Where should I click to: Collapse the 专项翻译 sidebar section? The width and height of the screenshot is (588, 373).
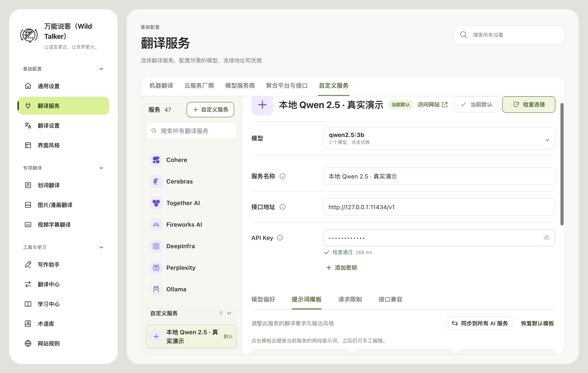[101, 168]
